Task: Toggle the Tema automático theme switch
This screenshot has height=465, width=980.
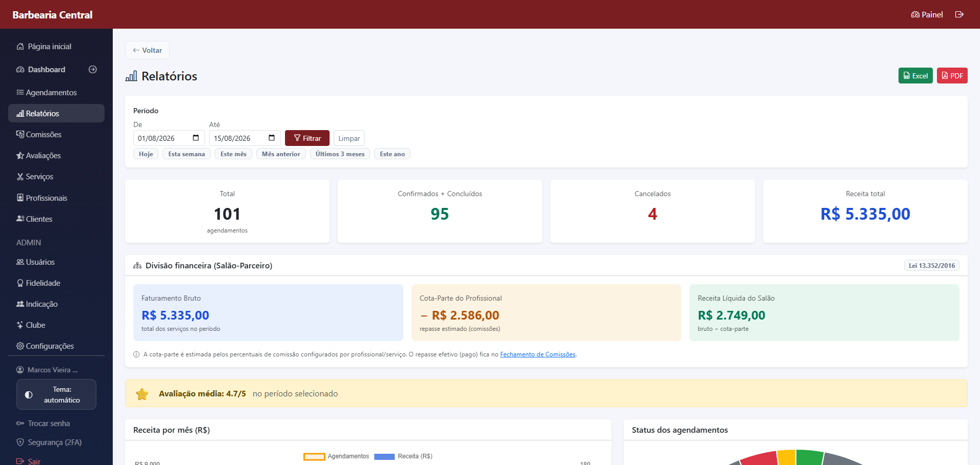Action: click(x=56, y=394)
